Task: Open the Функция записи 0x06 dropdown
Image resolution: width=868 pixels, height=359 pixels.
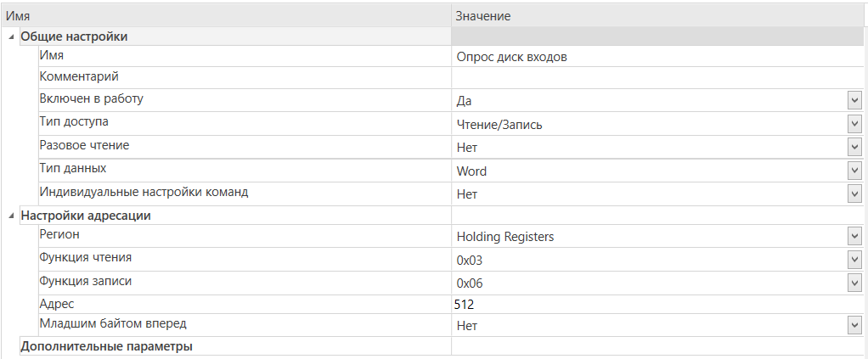Action: tap(854, 283)
